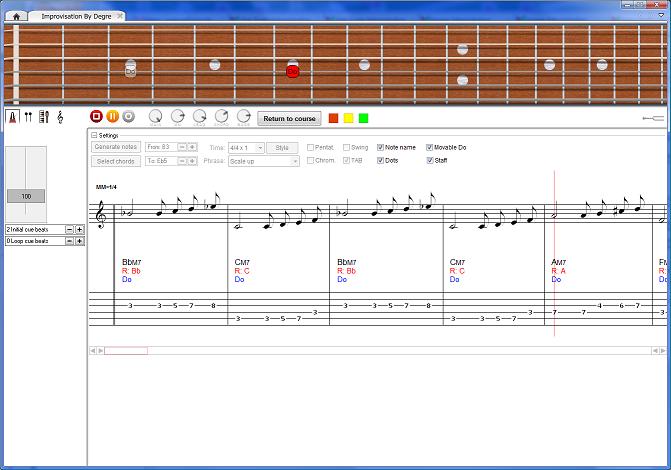Click the home icon tab
Screen dimensions: 671x470
coord(17,17)
